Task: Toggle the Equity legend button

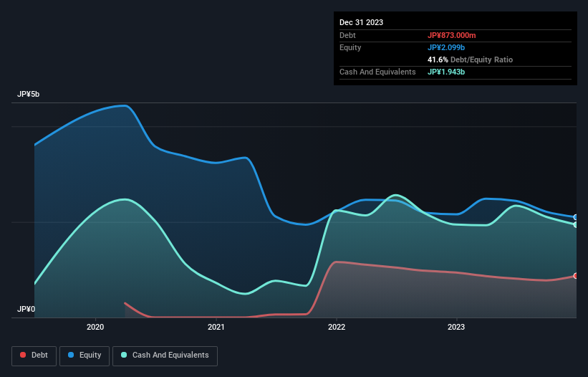Action: pos(85,355)
